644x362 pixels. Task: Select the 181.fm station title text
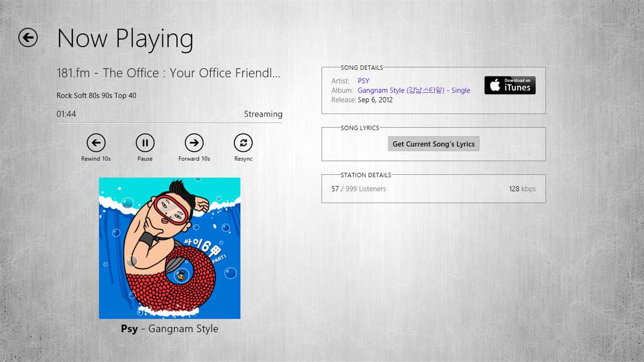tap(169, 73)
